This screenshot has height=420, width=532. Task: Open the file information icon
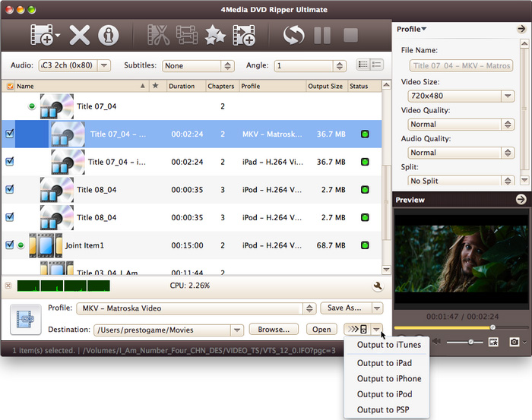[109, 35]
